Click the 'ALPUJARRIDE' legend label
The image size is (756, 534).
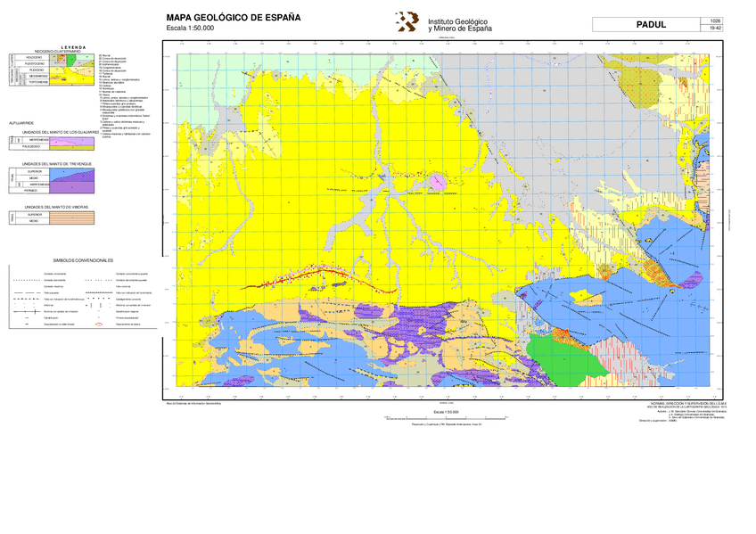21,123
